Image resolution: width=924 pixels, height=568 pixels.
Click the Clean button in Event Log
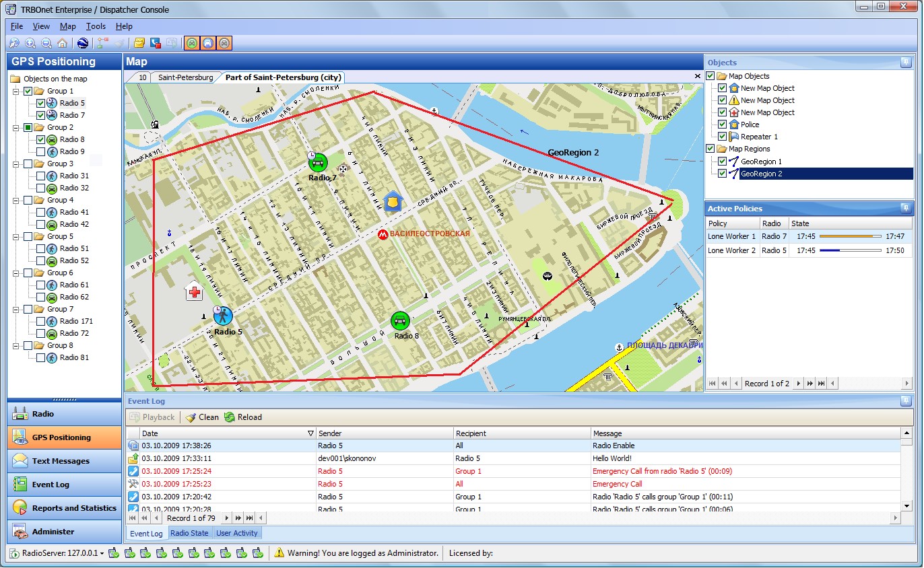[x=202, y=417]
